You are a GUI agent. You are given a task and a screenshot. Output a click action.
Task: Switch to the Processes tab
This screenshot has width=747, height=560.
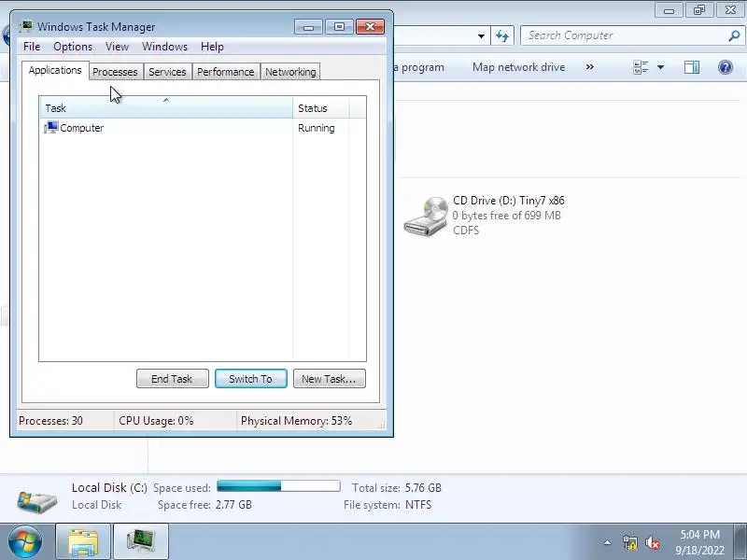click(115, 72)
